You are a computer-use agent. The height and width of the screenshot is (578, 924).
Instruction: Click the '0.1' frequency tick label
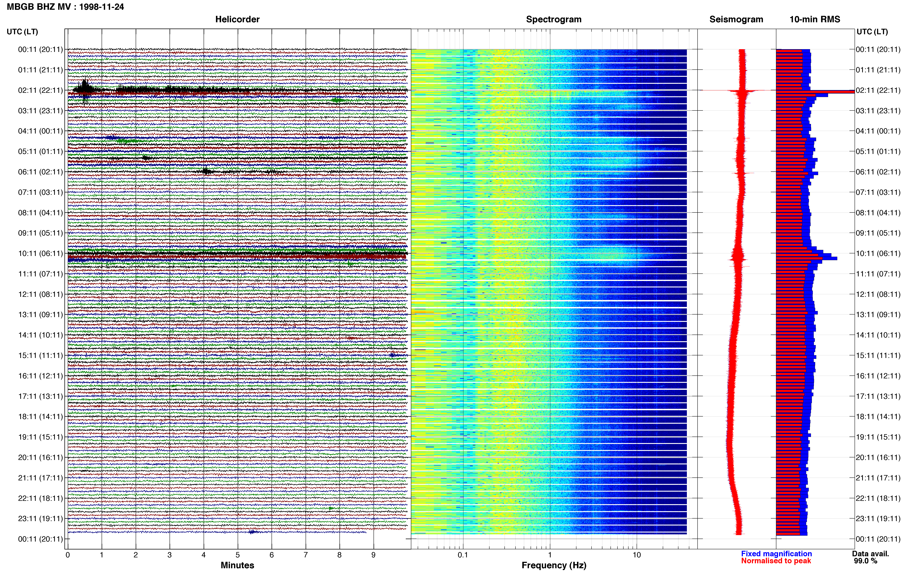coord(463,555)
